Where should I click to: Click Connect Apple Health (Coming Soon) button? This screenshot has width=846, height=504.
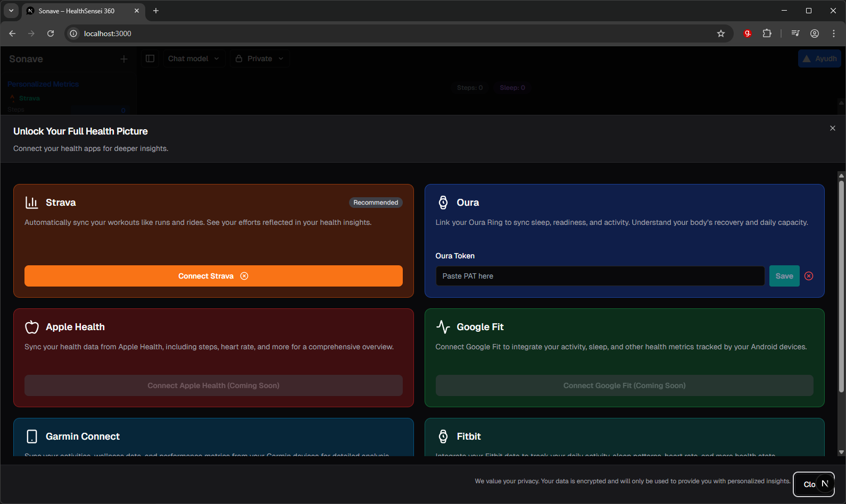pos(213,385)
